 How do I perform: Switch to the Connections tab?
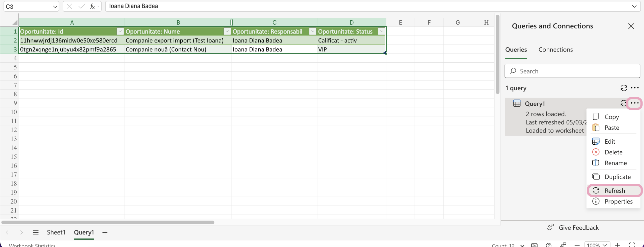click(x=555, y=50)
